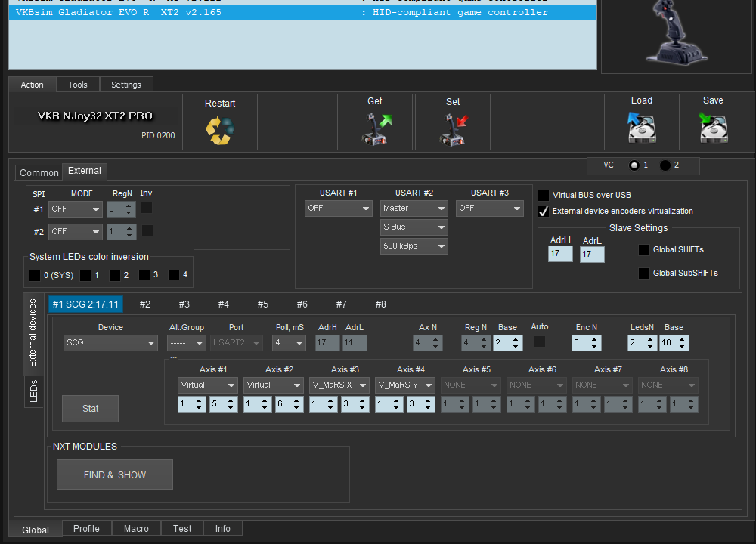This screenshot has width=756, height=544.
Task: Open the Device SCG dropdown
Action: coord(110,342)
